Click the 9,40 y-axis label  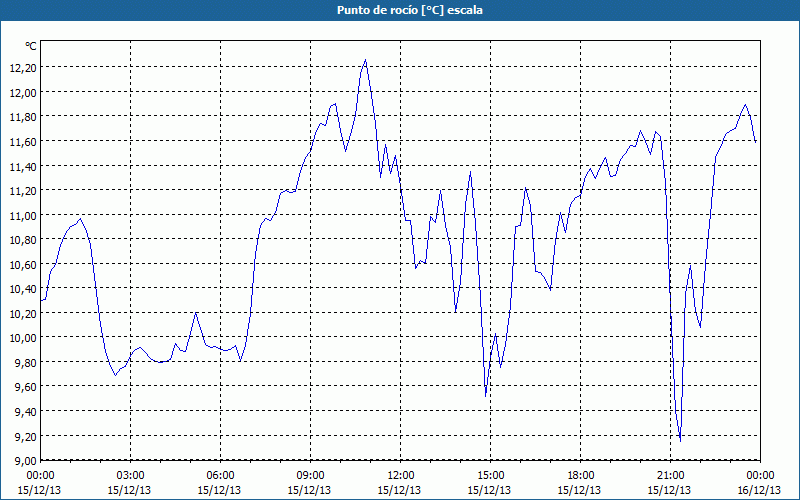pos(26,411)
